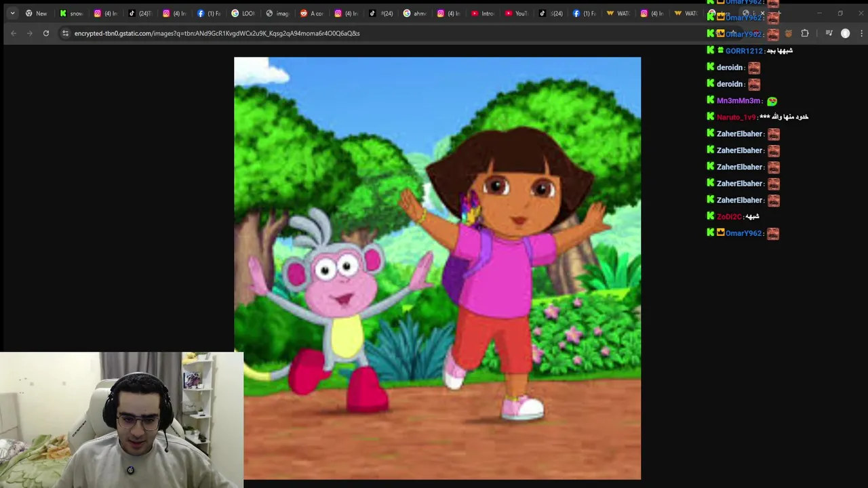Viewport: 868px width, 488px height.
Task: Switch to the 'New' tab
Action: click(36, 14)
